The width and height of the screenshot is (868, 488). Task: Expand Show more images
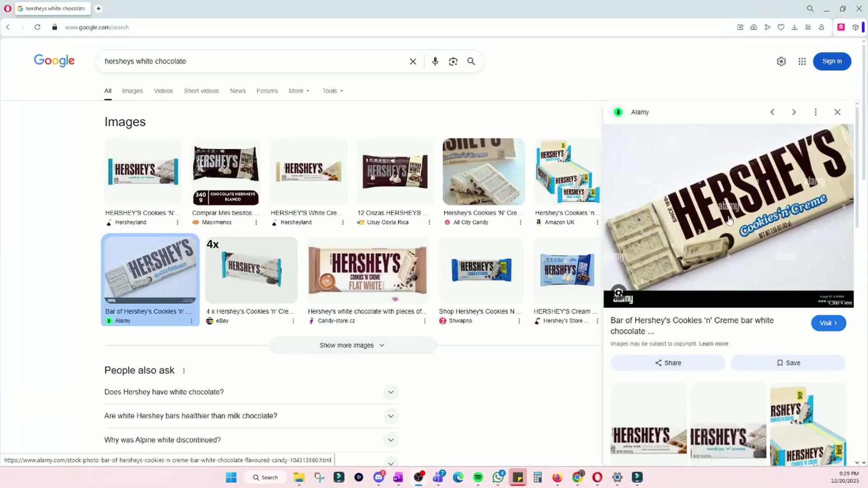(x=353, y=345)
